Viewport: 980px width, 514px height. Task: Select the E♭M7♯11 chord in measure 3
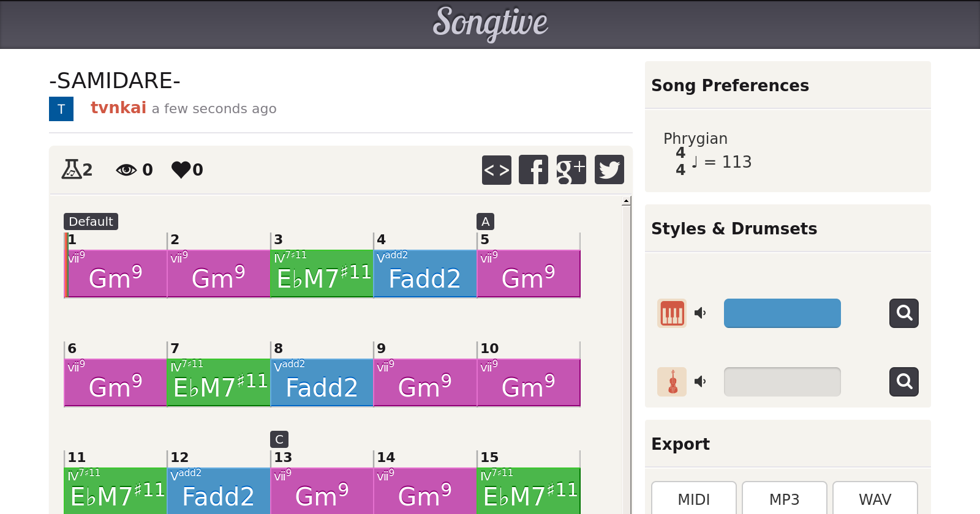coord(322,274)
